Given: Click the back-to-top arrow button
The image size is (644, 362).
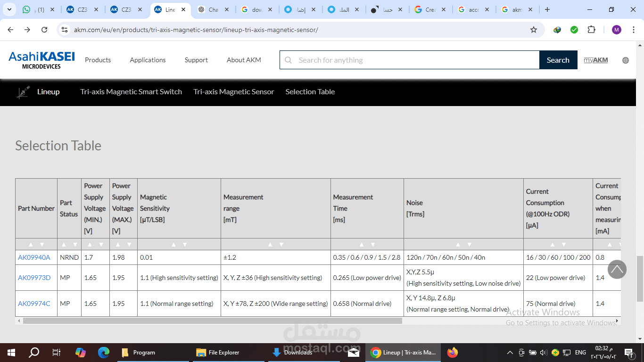Looking at the screenshot, I should point(617,270).
